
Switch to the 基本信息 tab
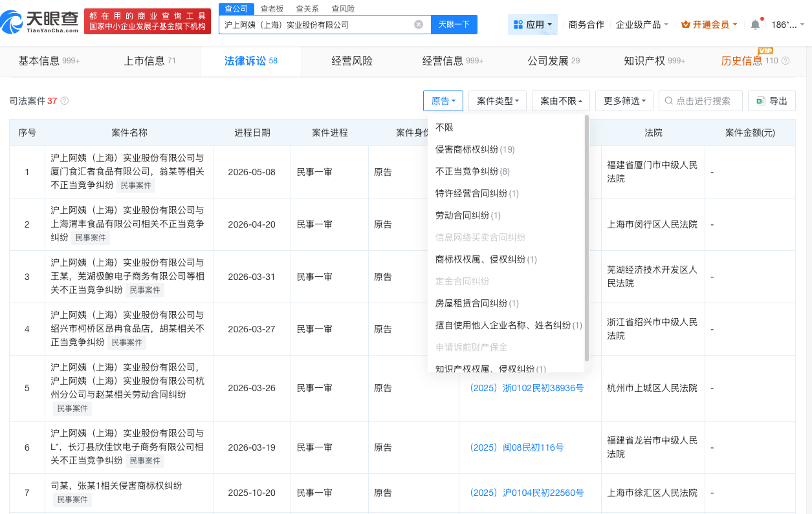click(49, 61)
